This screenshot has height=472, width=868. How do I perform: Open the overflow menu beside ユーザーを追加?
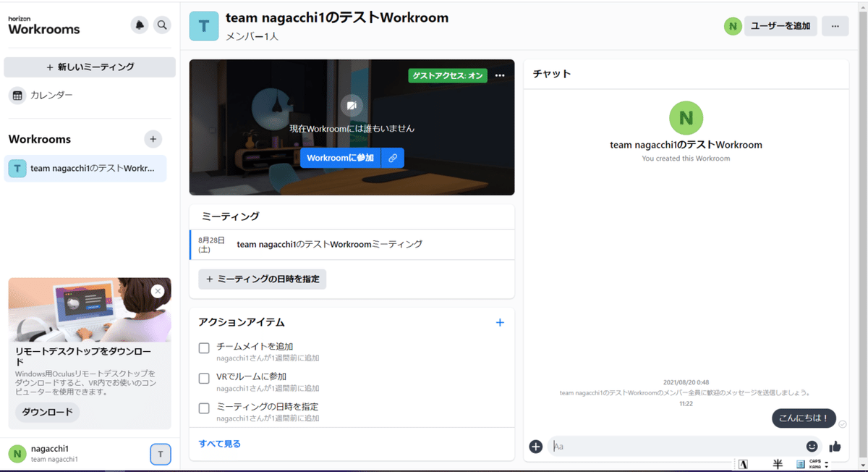[835, 25]
